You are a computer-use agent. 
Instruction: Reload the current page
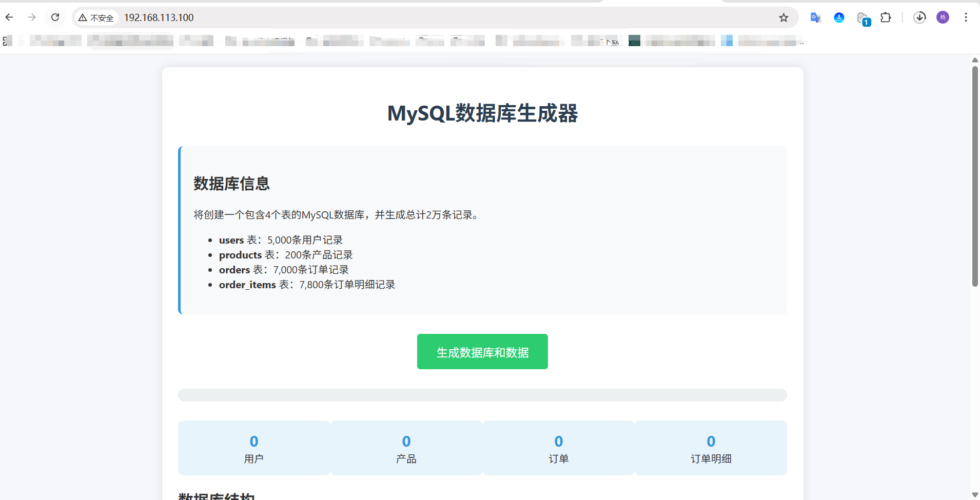tap(55, 17)
